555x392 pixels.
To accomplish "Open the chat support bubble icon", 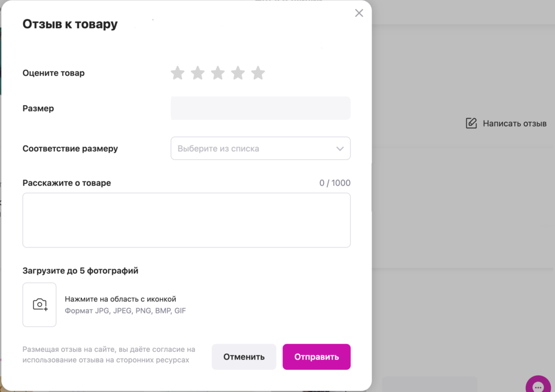I will [x=538, y=386].
